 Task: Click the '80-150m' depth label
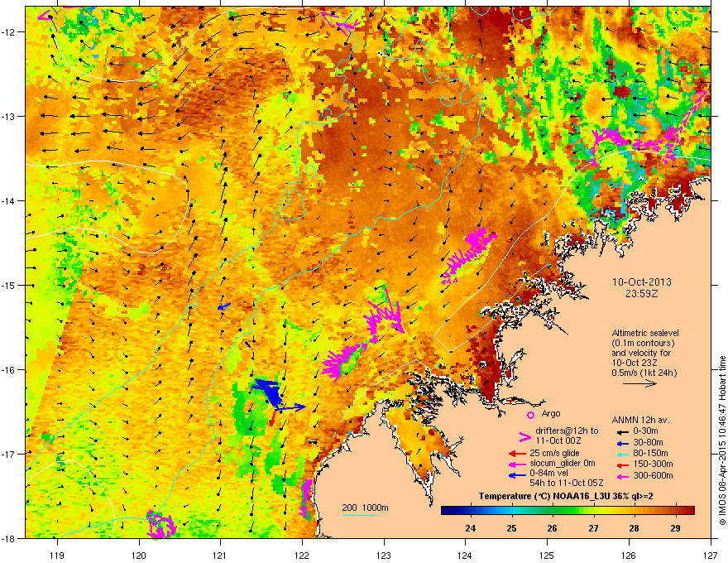click(650, 454)
